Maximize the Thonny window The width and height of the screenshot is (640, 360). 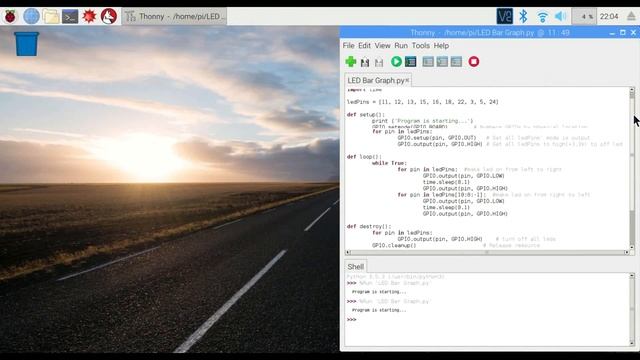[622, 33]
